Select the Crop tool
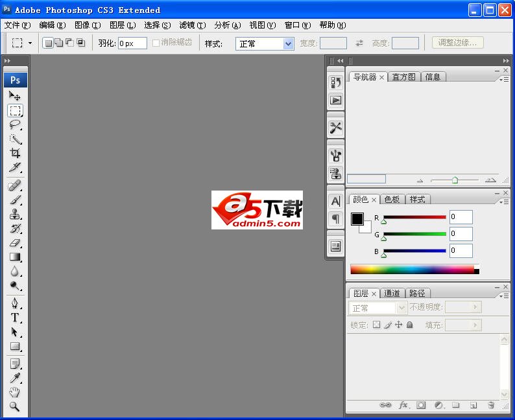This screenshot has height=420, width=515. tap(15, 153)
